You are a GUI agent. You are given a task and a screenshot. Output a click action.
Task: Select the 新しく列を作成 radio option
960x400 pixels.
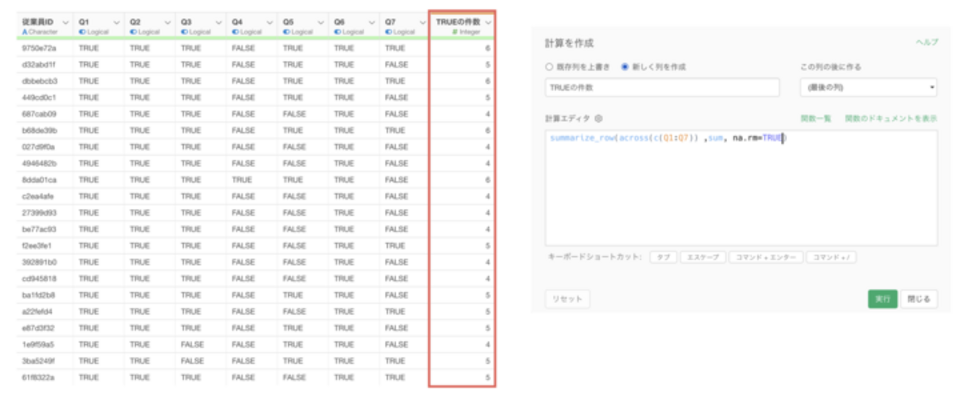625,67
